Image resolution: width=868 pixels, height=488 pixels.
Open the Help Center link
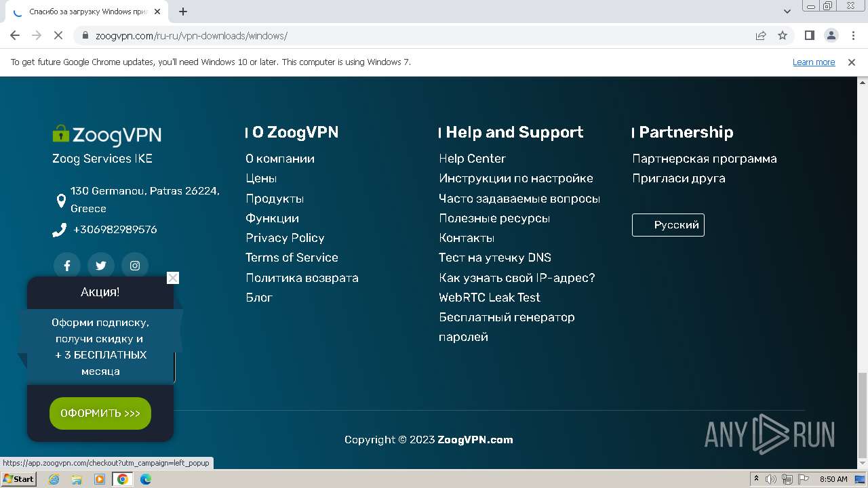pyautogui.click(x=472, y=159)
